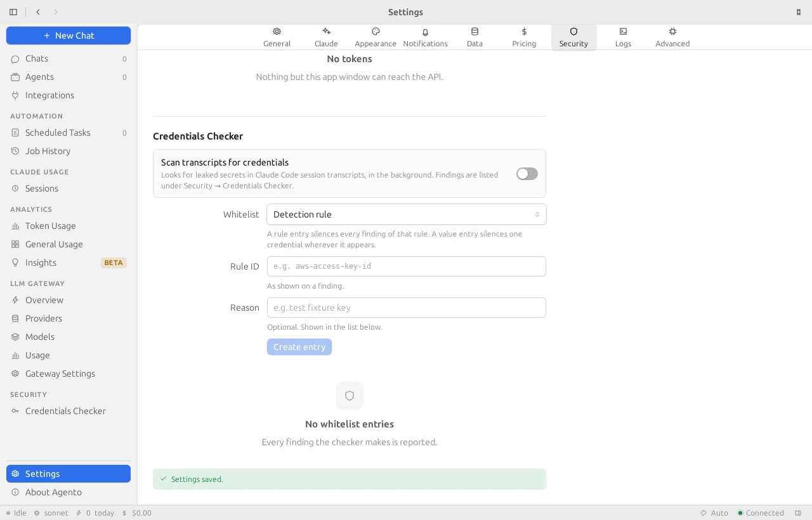Toggle the sidebar panel icon
Viewport: 812px width, 520px height.
tap(13, 12)
